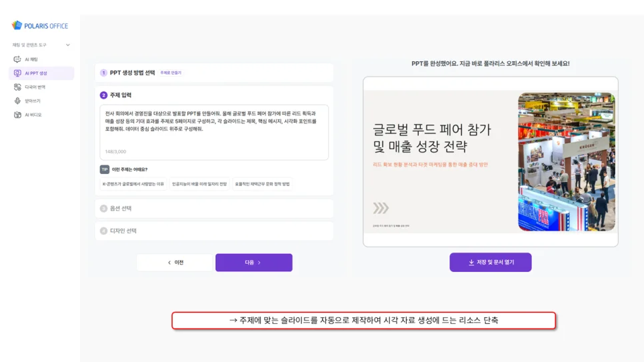The width and height of the screenshot is (644, 362).
Task: Choose the 효율적인 재택근무 문화 정착 방법 chip
Action: 262,184
